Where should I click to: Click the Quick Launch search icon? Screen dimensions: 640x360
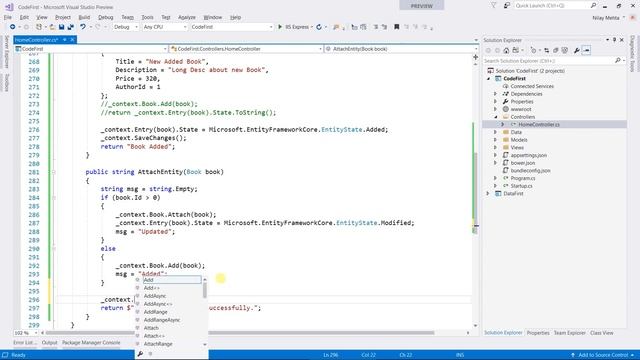[593, 5]
